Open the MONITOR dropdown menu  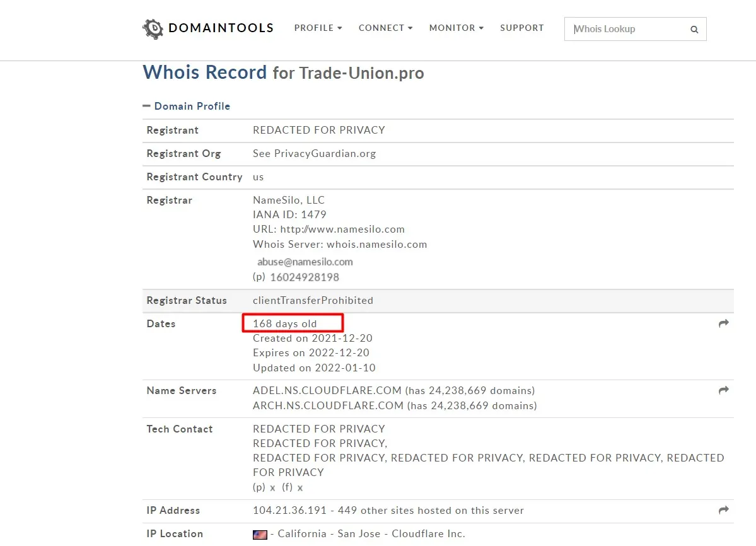click(x=457, y=28)
